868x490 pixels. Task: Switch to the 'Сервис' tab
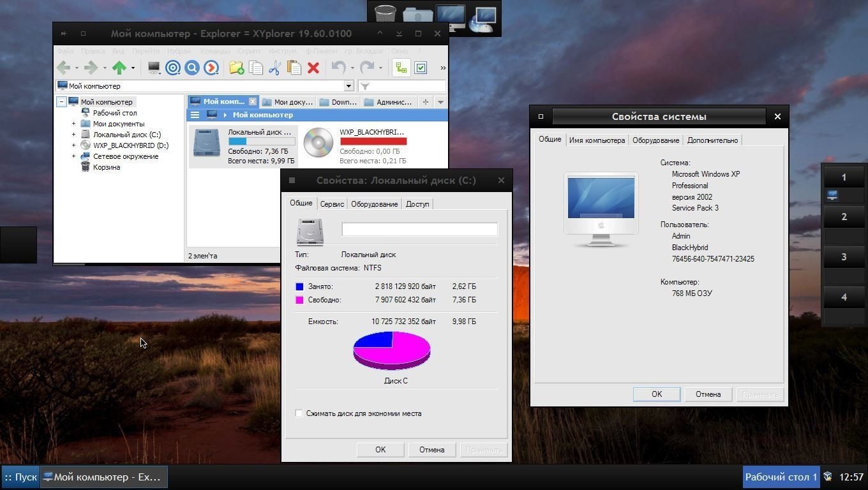click(332, 204)
